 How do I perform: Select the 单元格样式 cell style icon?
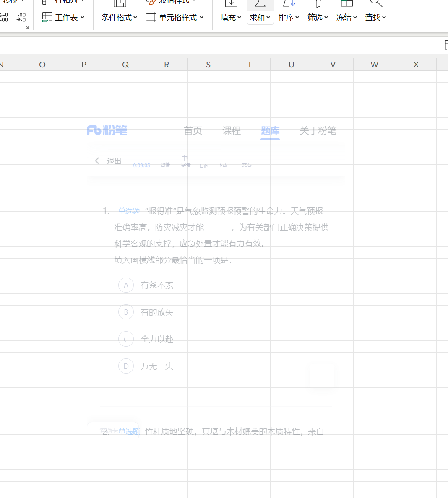tap(152, 18)
